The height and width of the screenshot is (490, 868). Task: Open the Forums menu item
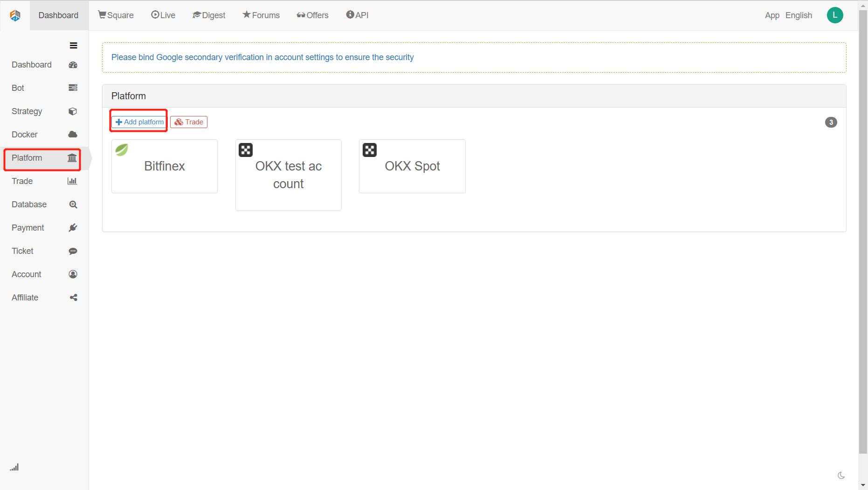(261, 15)
